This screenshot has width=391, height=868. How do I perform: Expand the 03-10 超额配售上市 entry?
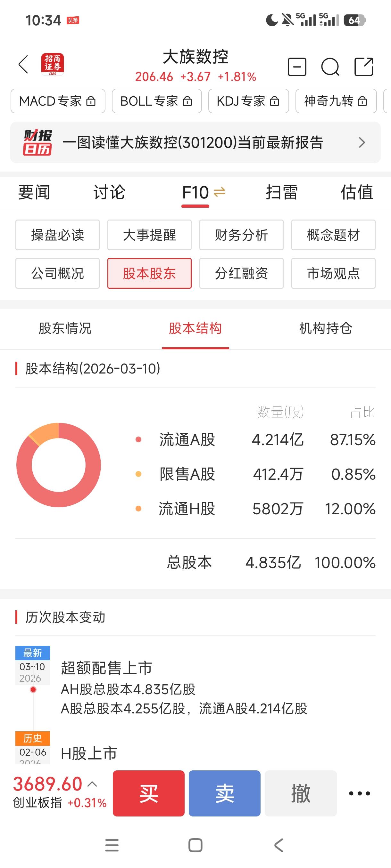point(184,687)
